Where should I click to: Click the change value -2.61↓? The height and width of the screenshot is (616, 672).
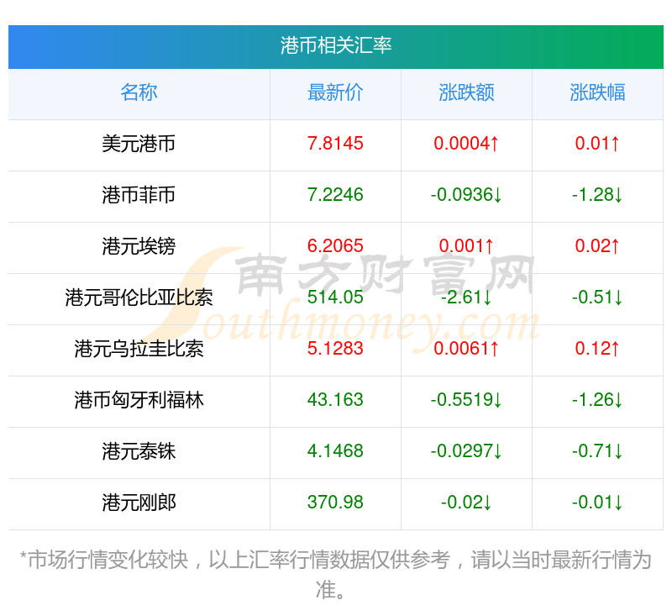pyautogui.click(x=466, y=297)
